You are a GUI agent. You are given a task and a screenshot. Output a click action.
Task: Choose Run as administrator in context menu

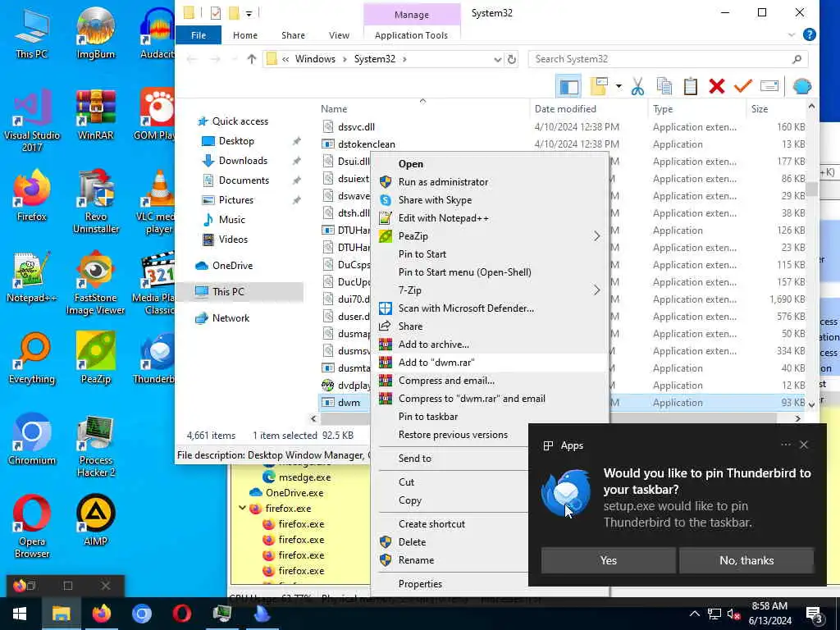(x=443, y=182)
